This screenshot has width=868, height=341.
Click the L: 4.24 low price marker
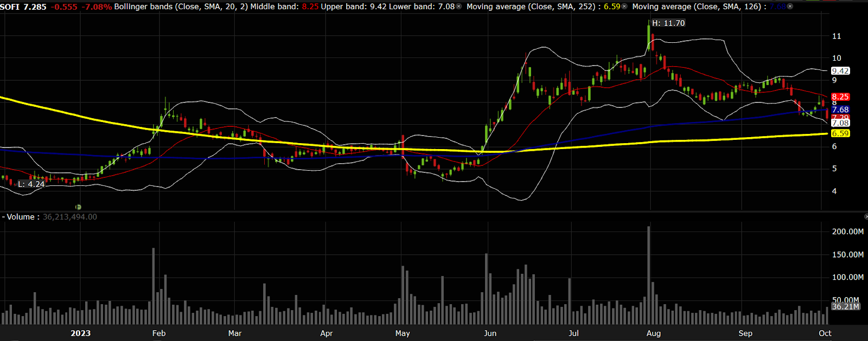pos(31,184)
